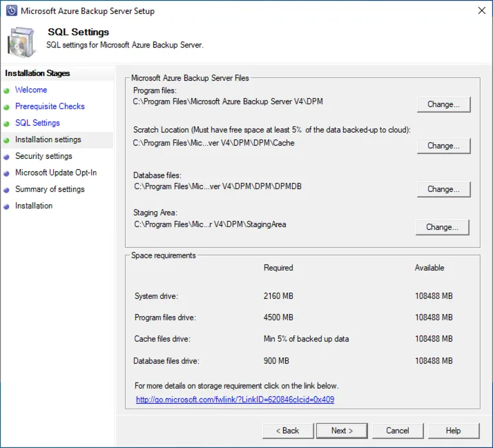Select the Installation stage in sidebar
493x448 pixels.
point(34,206)
